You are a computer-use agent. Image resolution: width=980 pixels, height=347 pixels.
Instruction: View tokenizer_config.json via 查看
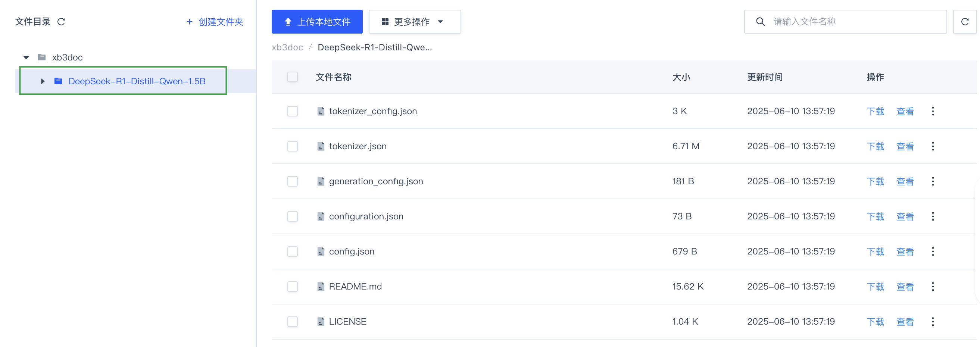[905, 111]
